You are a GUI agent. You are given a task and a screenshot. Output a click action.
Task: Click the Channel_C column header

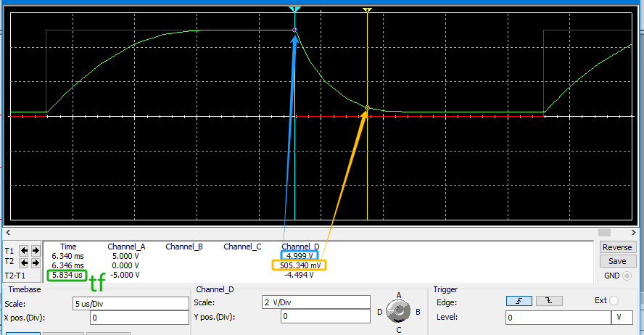[x=242, y=247]
